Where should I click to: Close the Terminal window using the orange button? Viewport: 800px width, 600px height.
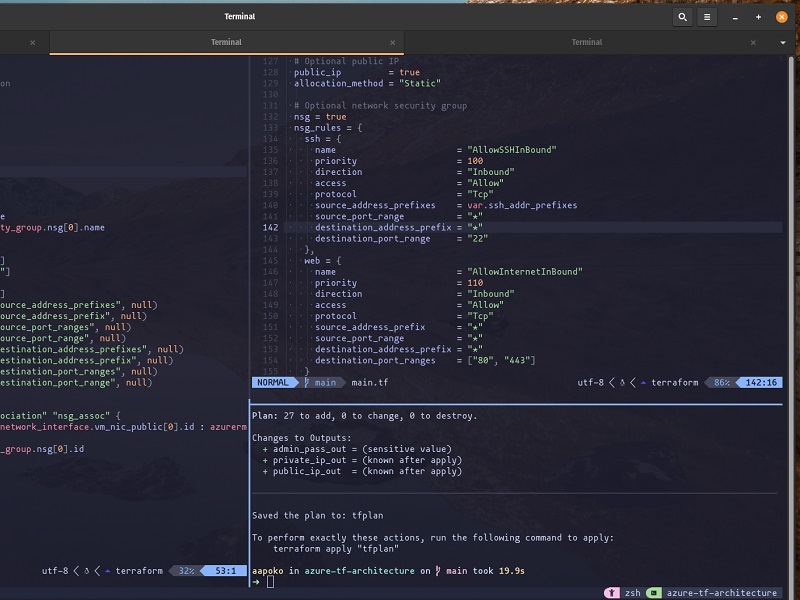coord(782,17)
